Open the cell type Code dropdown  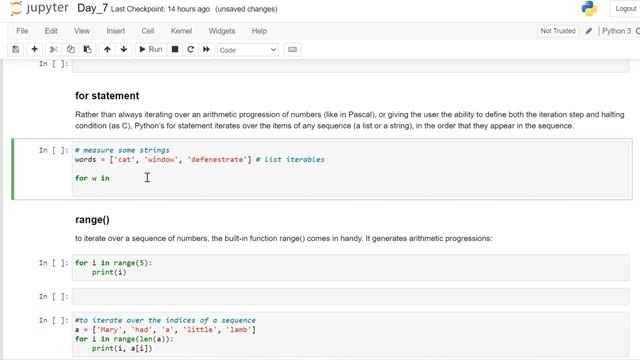click(248, 50)
